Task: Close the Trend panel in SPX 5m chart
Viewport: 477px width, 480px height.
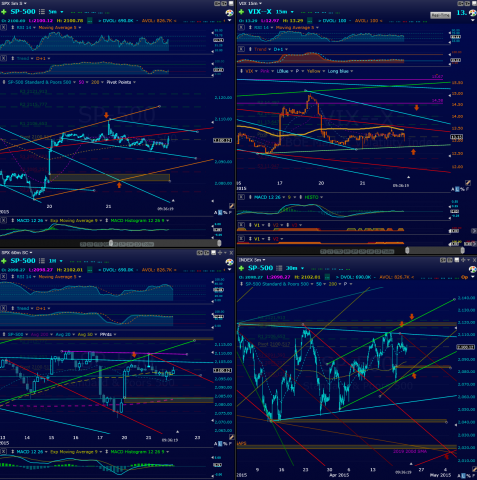Action: pyautogui.click(x=3, y=58)
